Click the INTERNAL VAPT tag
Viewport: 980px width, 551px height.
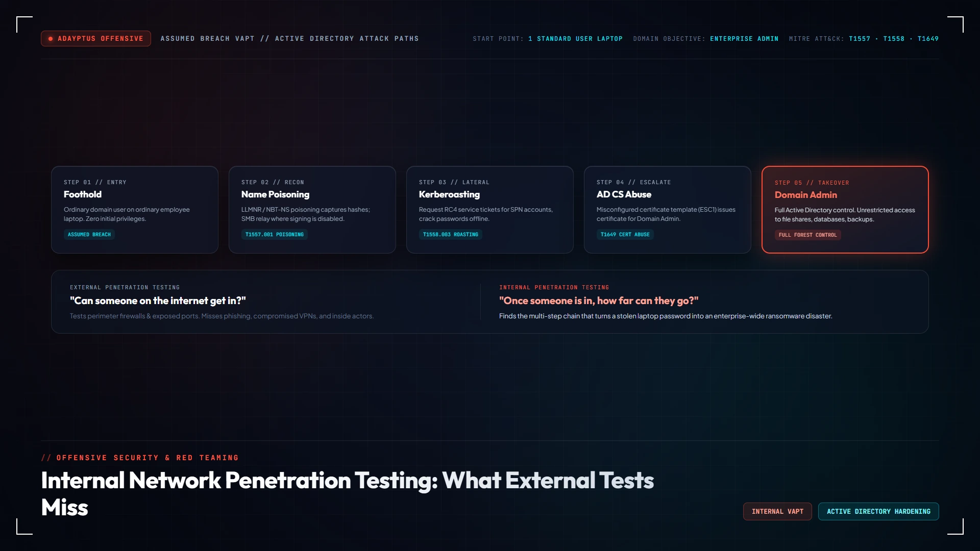[x=777, y=512]
